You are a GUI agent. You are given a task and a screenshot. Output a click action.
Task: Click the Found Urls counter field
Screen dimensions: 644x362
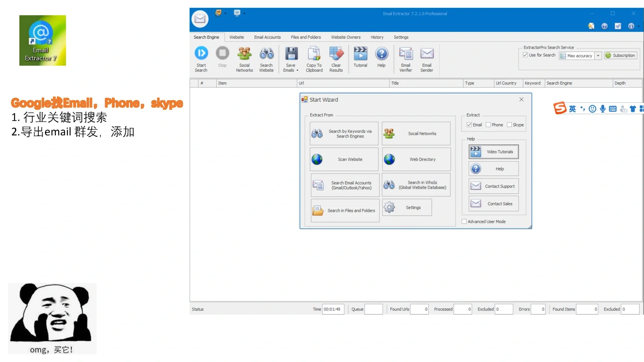pos(419,309)
